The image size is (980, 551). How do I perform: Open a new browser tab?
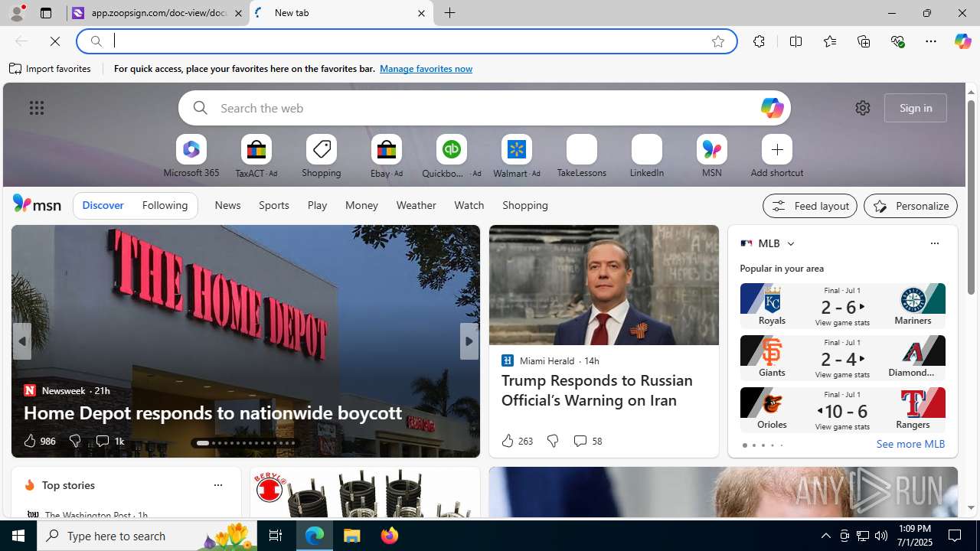(450, 13)
